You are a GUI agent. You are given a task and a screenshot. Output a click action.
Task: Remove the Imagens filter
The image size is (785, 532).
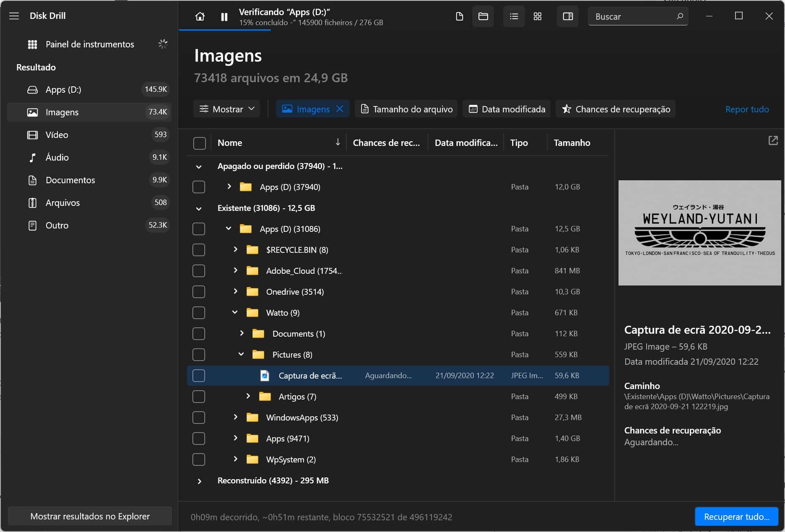coord(340,109)
